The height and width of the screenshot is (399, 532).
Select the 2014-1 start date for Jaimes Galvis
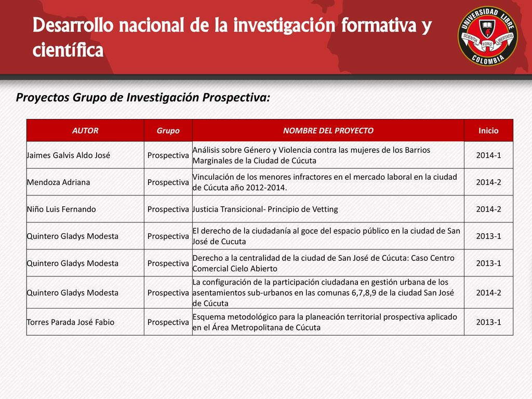pyautogui.click(x=488, y=155)
